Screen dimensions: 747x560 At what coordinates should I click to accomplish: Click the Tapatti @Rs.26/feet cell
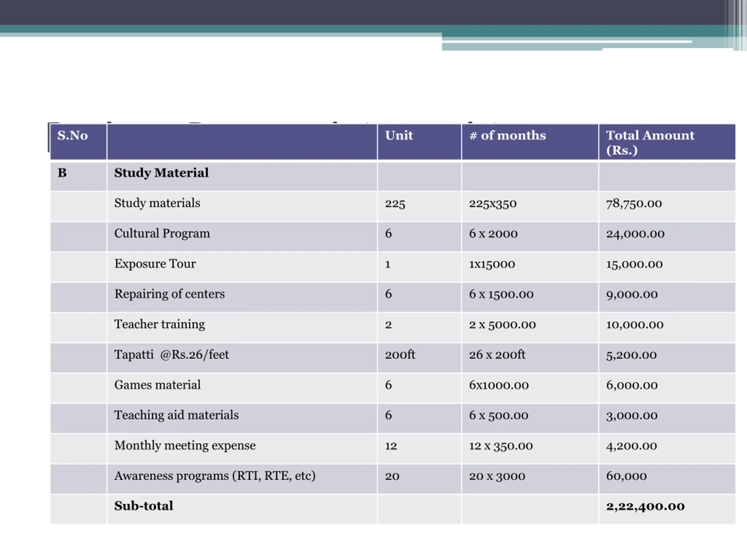pyautogui.click(x=171, y=355)
